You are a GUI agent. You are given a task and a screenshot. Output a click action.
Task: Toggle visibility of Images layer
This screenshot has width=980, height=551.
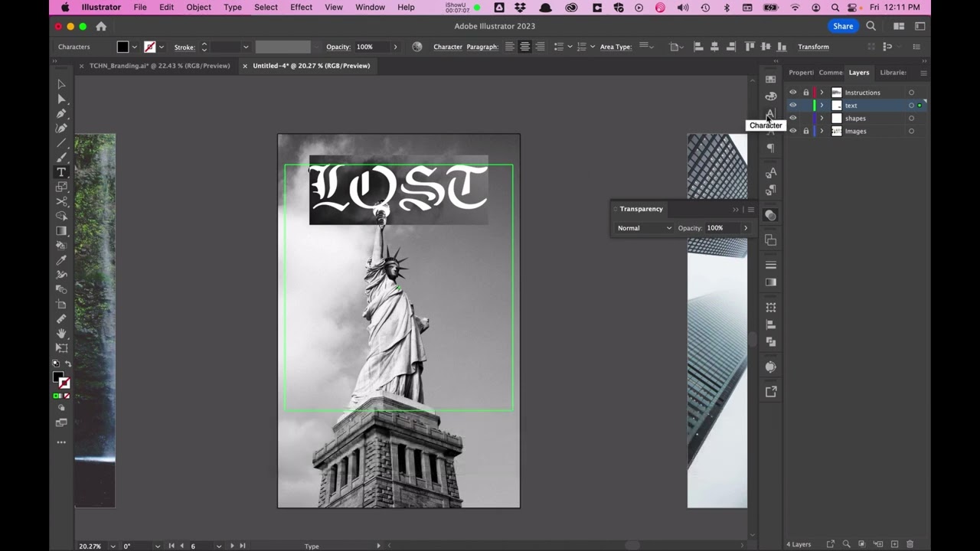coord(792,132)
